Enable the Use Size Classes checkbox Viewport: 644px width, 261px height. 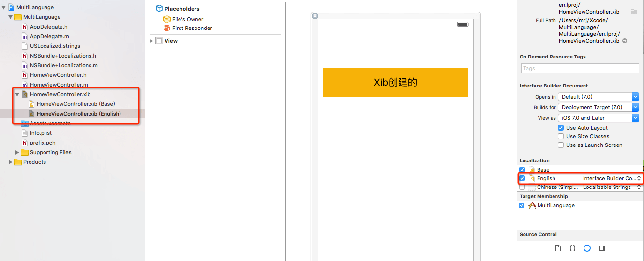tap(561, 136)
